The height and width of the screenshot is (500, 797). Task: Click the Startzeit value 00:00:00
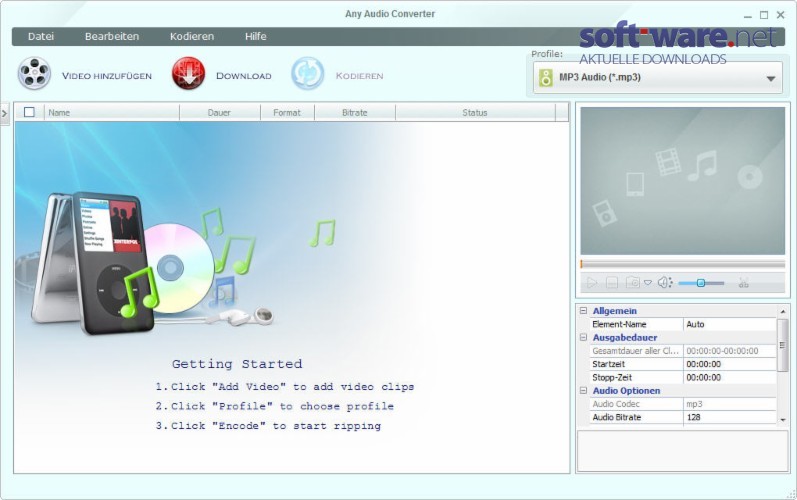pyautogui.click(x=729, y=364)
